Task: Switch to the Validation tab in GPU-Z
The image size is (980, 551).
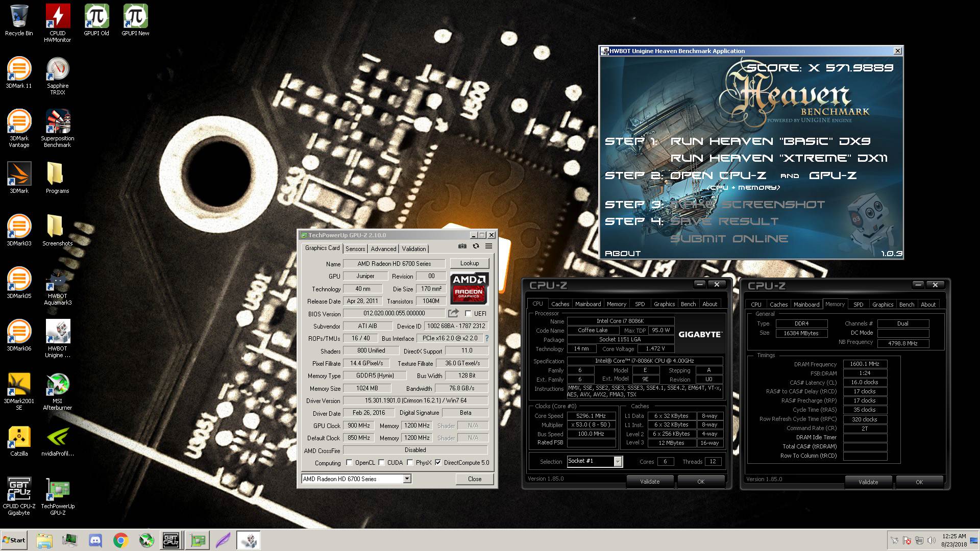Action: 413,249
